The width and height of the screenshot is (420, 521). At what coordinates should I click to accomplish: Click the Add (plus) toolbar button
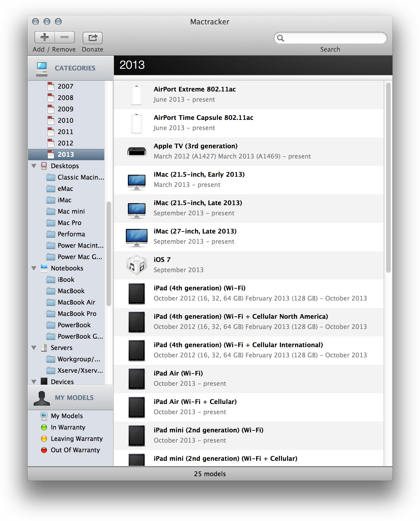pyautogui.click(x=45, y=37)
